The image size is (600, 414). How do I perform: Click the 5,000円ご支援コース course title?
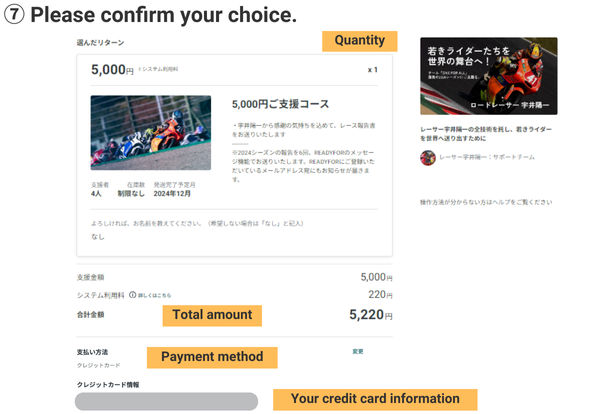(x=280, y=103)
